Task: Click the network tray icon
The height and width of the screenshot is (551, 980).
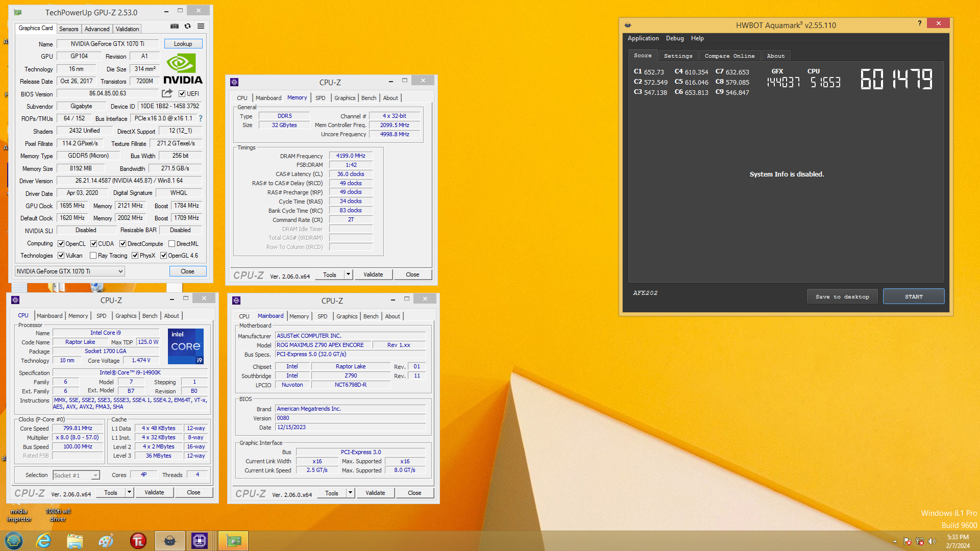Action: point(920,541)
